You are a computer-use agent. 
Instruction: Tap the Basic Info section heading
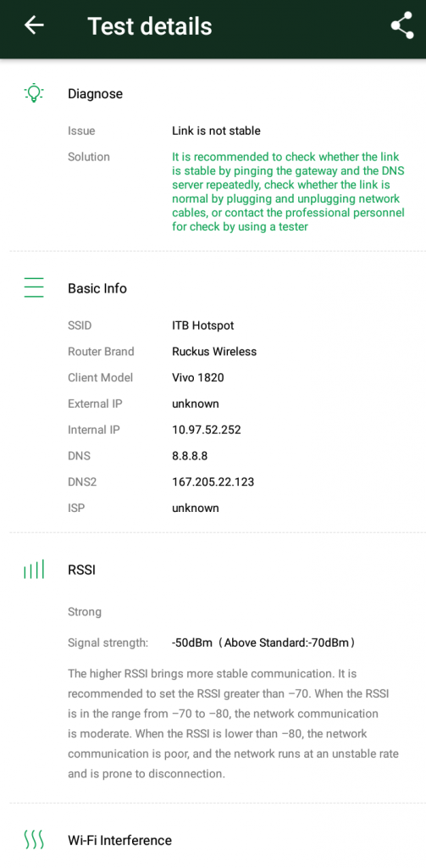click(97, 288)
